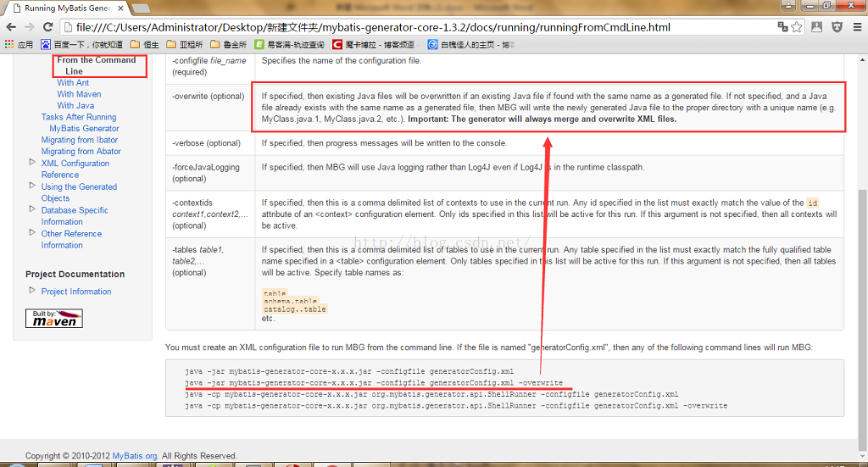Click the underlined 'java -jar ... -overwrite' command line
The height and width of the screenshot is (467, 868).
(x=374, y=383)
